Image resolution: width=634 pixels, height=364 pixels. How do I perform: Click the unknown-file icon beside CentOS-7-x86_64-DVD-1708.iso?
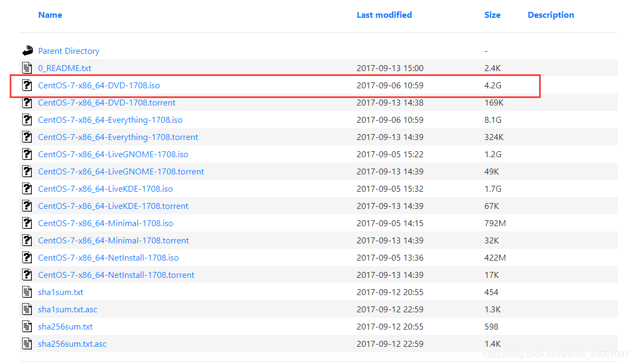[x=27, y=85]
